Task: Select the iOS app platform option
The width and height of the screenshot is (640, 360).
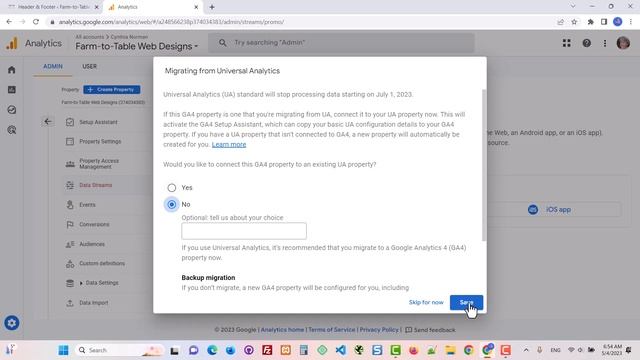Action: pos(549,209)
